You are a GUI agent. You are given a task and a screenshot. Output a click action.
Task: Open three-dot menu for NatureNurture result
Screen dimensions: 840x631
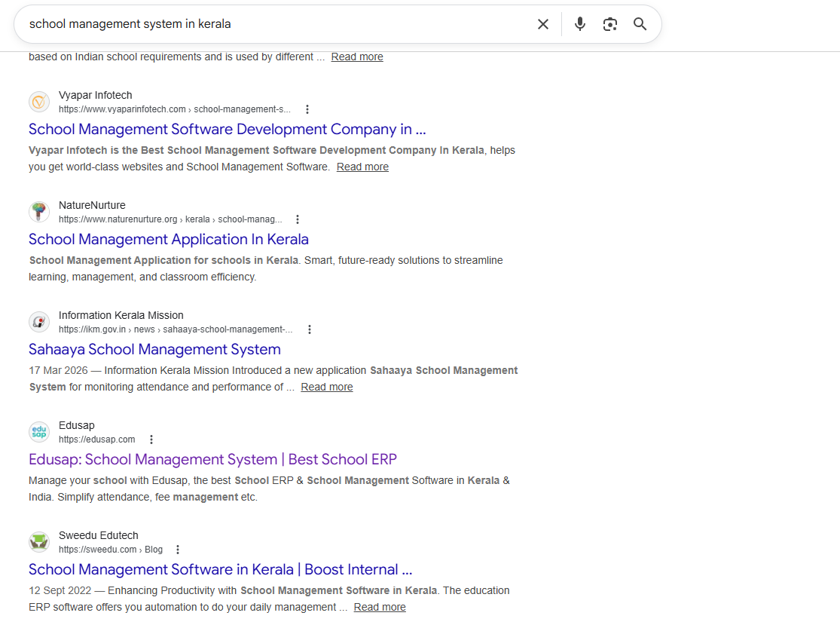coord(298,219)
